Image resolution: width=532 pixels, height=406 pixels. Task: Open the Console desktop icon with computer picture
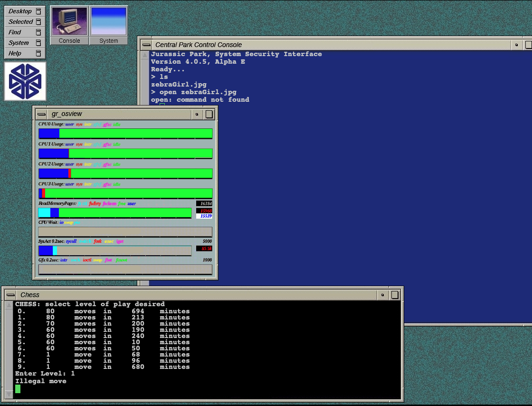[69, 26]
